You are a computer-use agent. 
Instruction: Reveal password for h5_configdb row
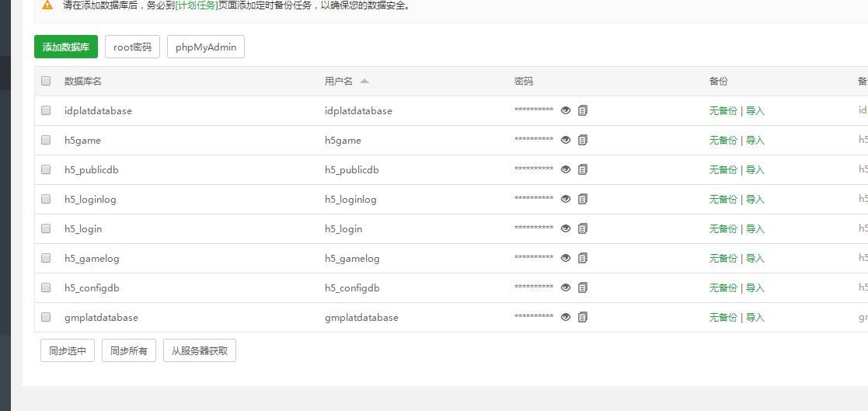[565, 287]
